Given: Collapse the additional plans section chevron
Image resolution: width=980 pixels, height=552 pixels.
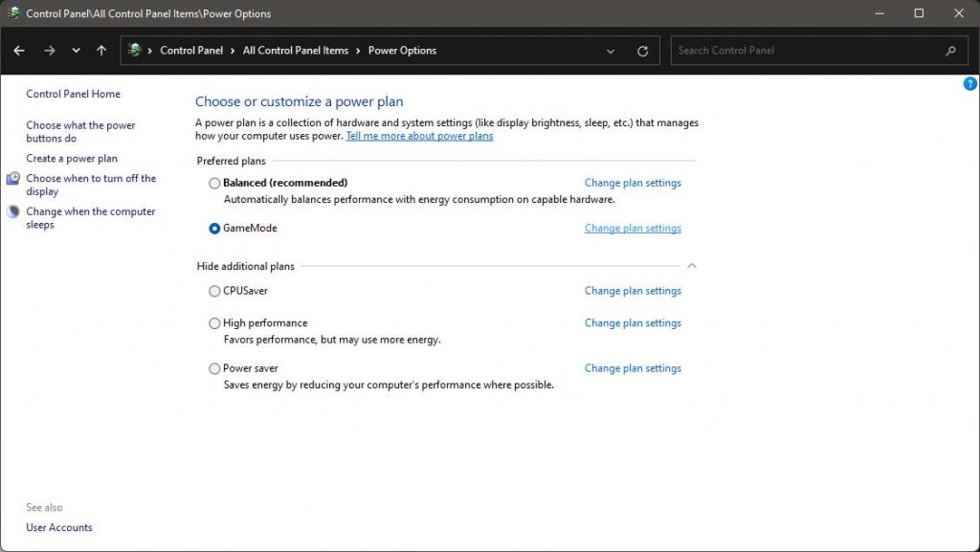Looking at the screenshot, I should [x=692, y=266].
